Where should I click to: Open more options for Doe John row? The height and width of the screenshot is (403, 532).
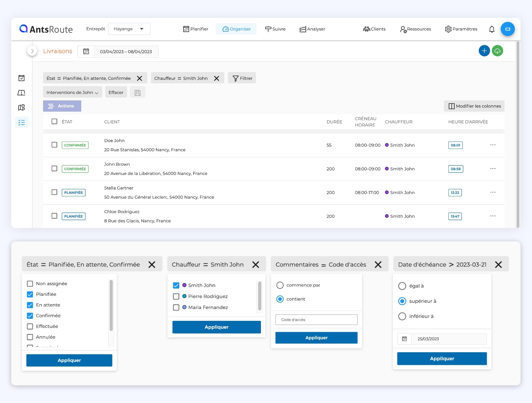[493, 145]
